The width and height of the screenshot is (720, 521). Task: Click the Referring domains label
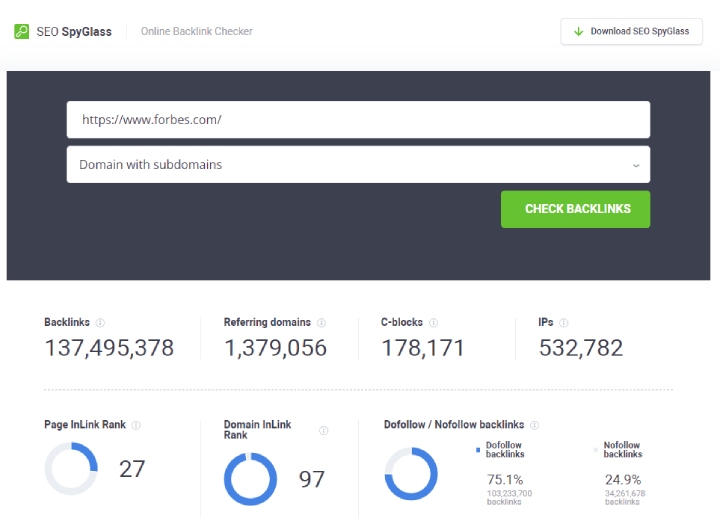point(267,322)
